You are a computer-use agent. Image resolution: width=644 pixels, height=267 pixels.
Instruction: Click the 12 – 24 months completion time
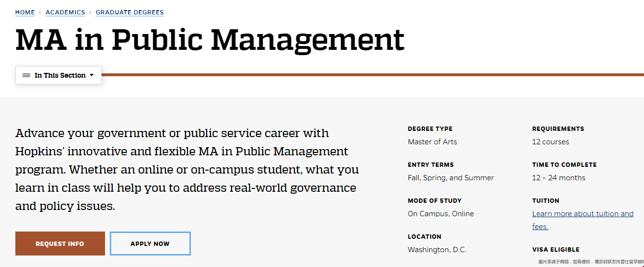click(x=559, y=178)
